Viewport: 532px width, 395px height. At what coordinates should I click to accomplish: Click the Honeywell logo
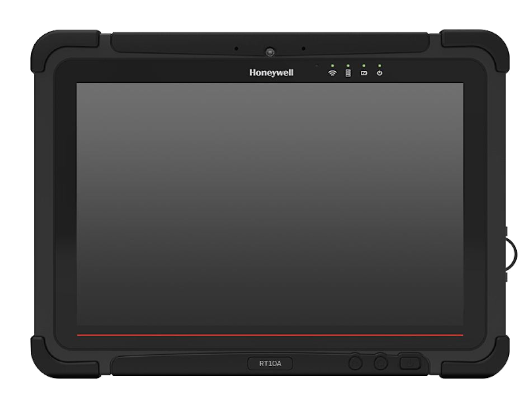[271, 72]
